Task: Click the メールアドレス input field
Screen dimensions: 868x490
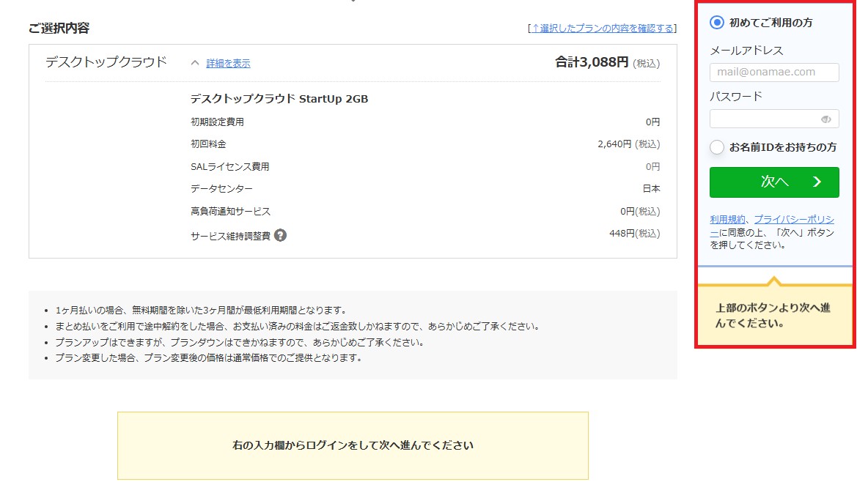Action: coord(773,73)
